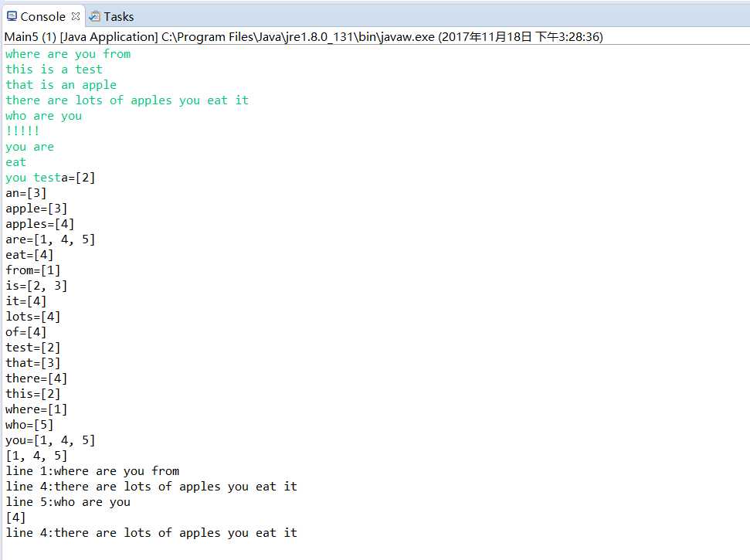Click the Main5 launch description line
The height and width of the screenshot is (560, 750).
(304, 37)
